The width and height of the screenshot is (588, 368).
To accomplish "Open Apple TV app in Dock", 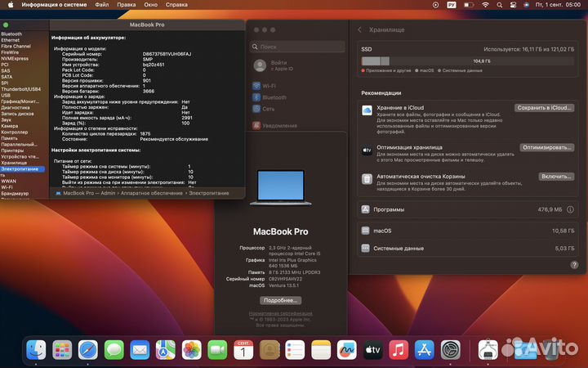I will [x=372, y=350].
